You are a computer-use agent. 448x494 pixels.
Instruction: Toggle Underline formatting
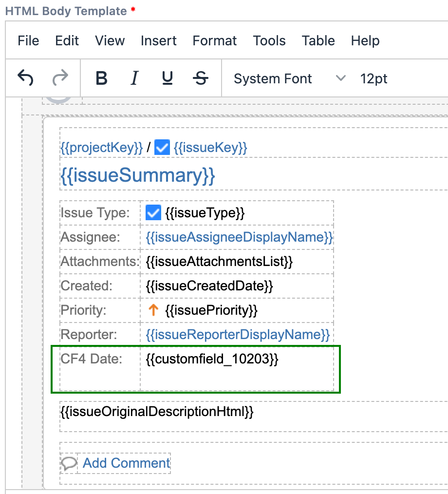(168, 78)
